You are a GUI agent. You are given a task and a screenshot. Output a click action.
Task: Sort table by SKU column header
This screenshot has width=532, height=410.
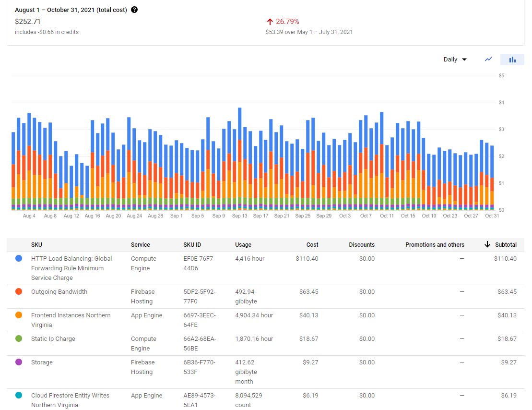click(x=36, y=245)
